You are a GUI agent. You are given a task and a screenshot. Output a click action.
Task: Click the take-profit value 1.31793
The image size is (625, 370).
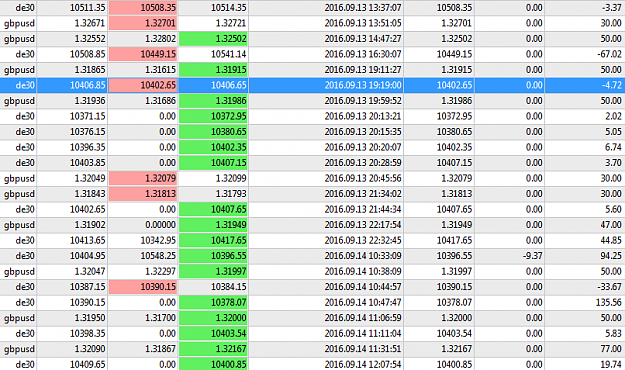[x=231, y=194]
